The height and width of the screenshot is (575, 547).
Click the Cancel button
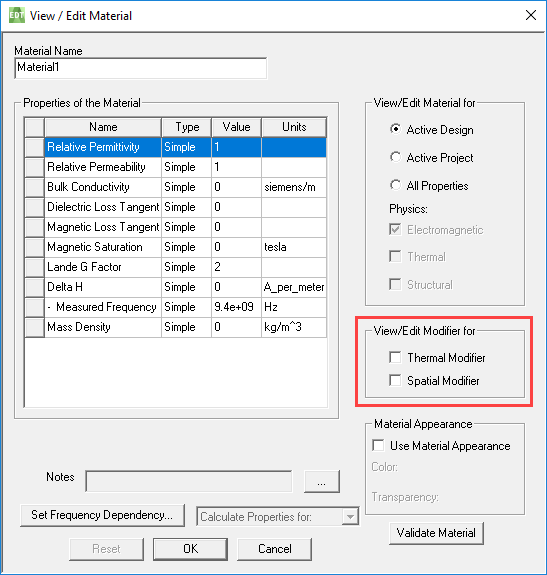coord(275,549)
